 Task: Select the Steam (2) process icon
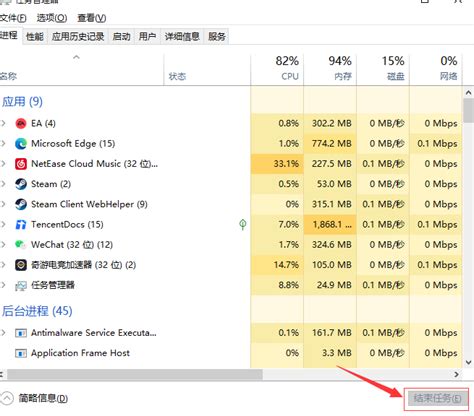[x=21, y=184]
